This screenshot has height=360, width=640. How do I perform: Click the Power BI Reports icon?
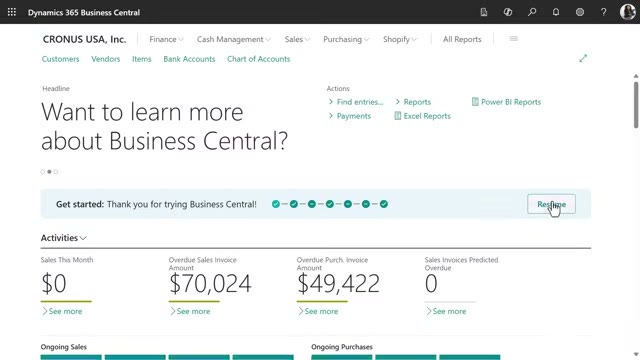click(x=475, y=102)
